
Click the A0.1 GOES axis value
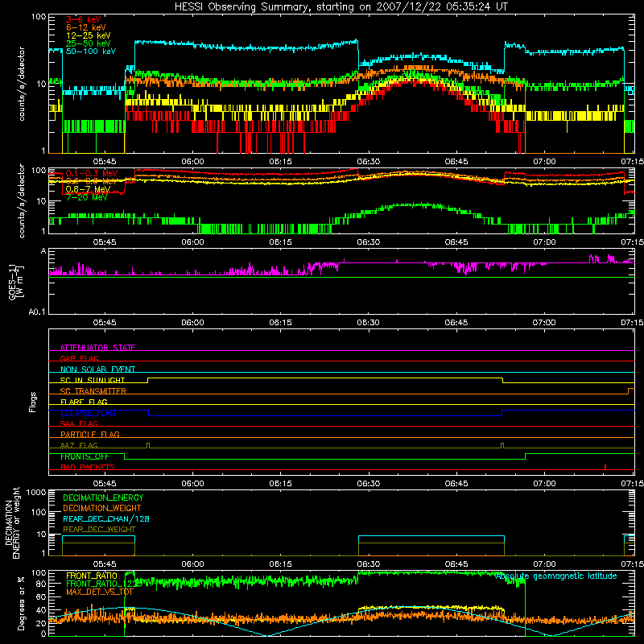click(37, 312)
